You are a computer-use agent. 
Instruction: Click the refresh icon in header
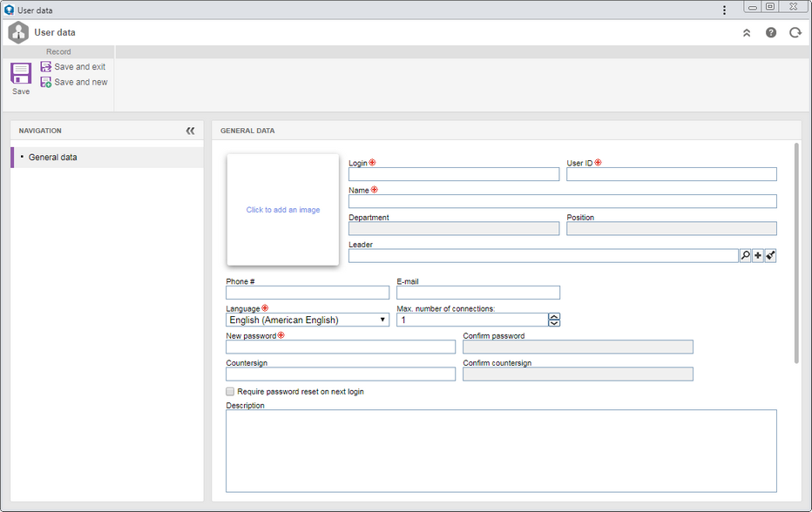coord(795,32)
